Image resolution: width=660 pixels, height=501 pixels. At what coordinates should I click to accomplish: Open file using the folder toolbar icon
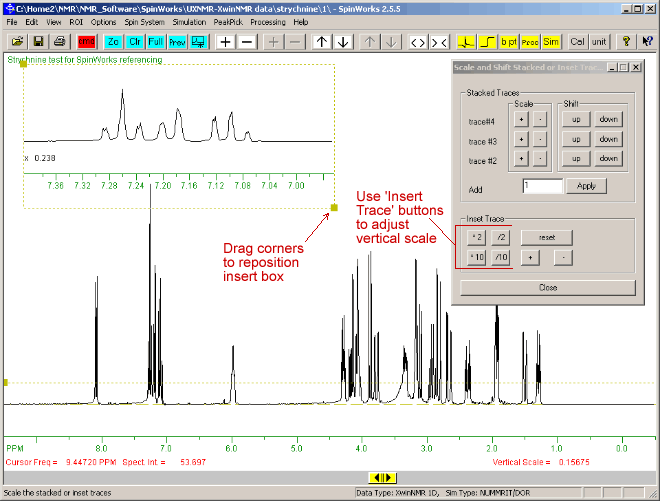[17, 42]
